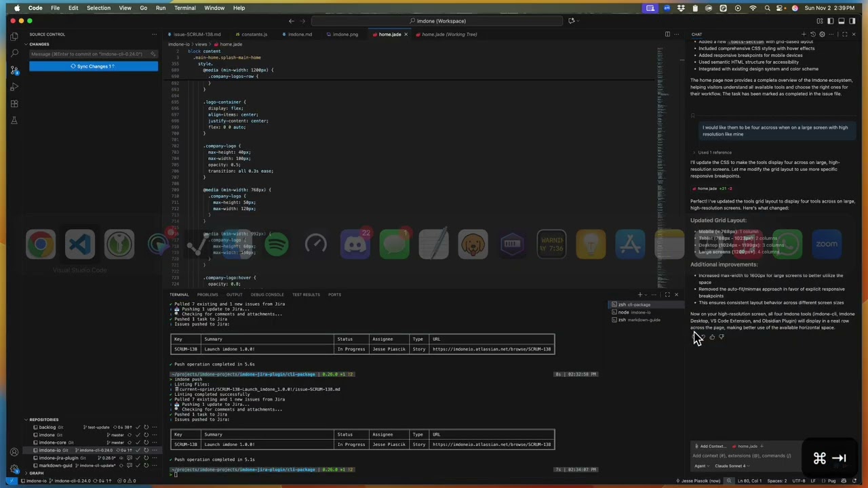Toggle split editor icon in editor toolbar
Image resolution: width=868 pixels, height=488 pixels.
pos(667,34)
